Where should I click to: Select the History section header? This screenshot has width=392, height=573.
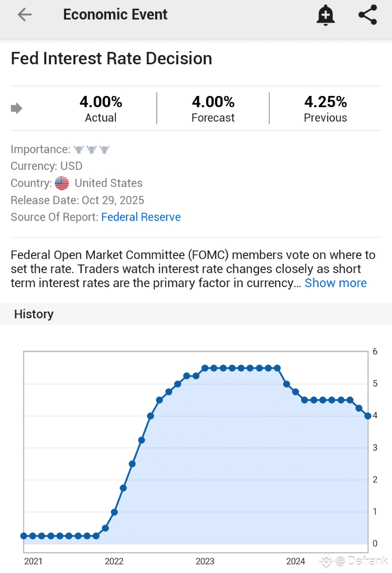pos(34,314)
